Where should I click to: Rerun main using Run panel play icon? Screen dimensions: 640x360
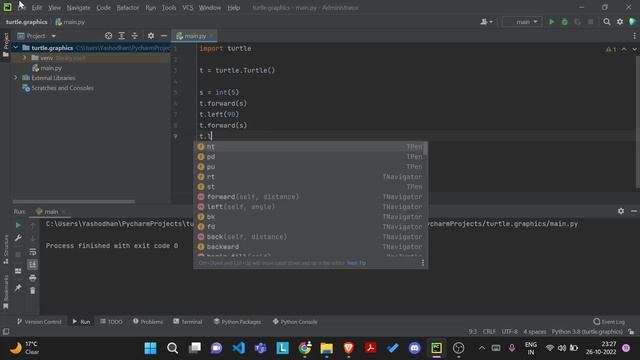18,225
